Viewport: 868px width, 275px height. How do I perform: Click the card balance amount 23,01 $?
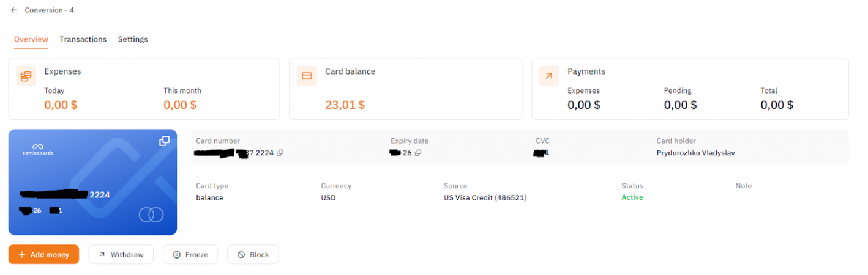point(345,105)
